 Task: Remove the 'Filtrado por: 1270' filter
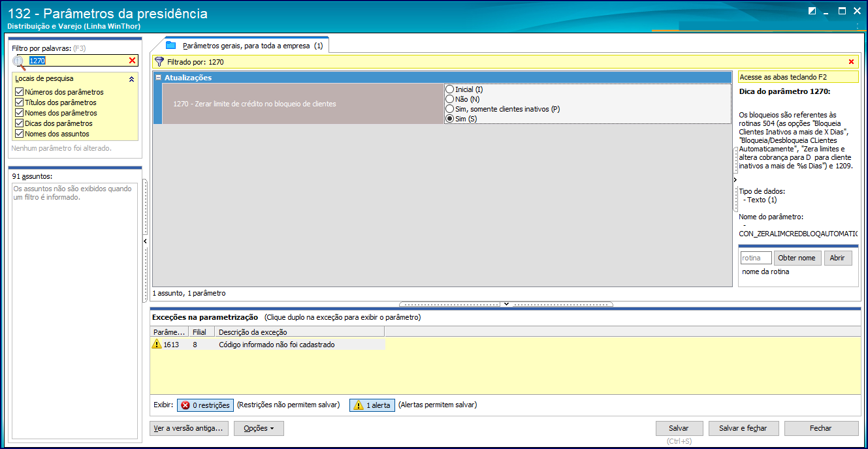(x=851, y=62)
